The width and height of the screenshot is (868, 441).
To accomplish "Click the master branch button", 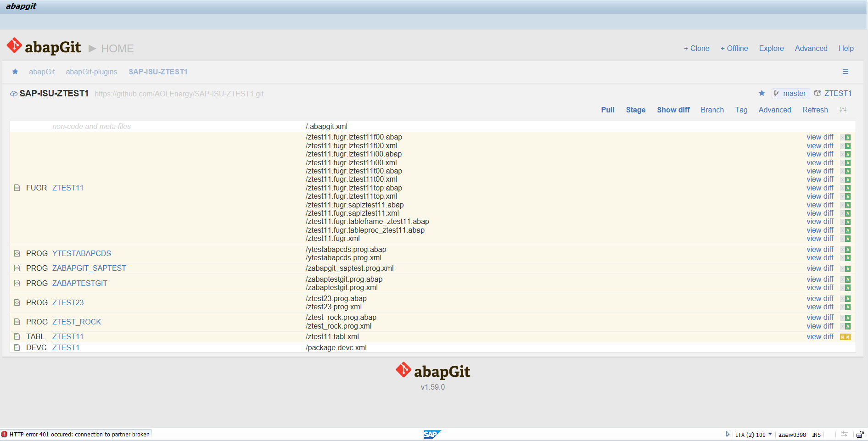I will tap(790, 93).
